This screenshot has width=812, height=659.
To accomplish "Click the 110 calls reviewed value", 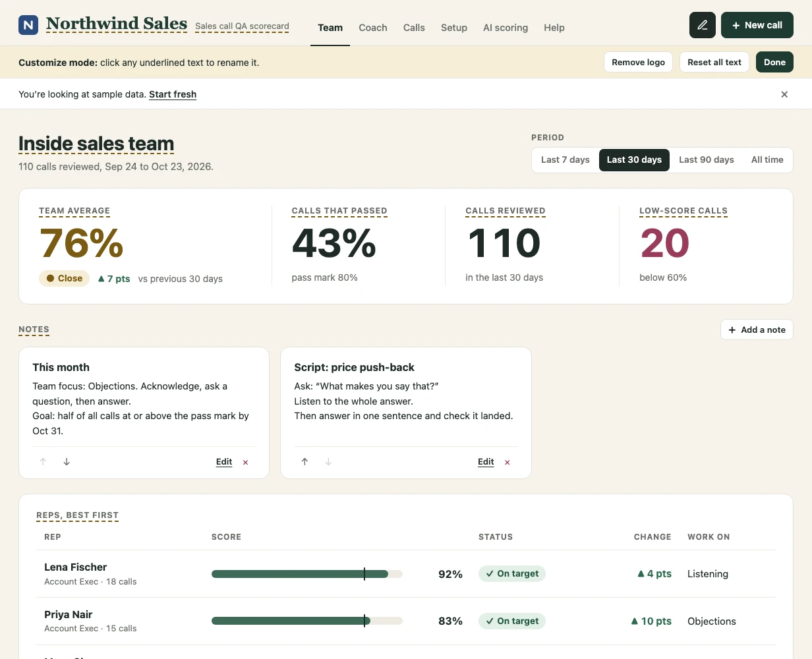I will coord(504,243).
